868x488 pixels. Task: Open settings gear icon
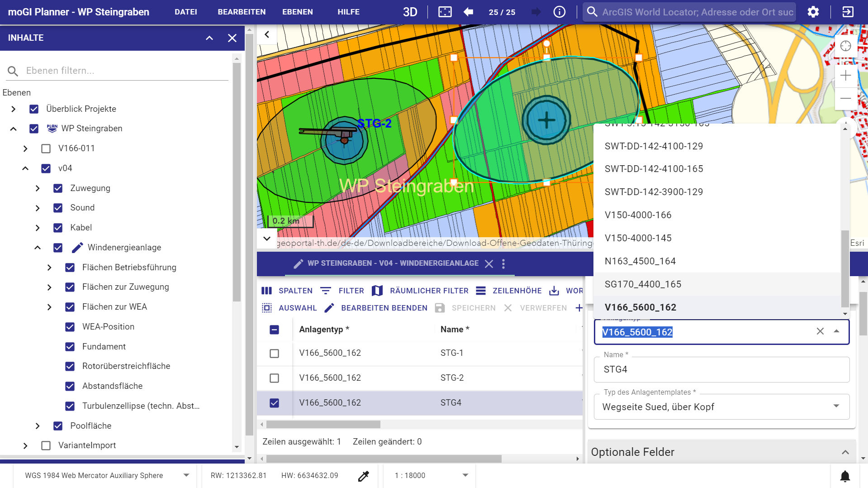[x=813, y=12]
